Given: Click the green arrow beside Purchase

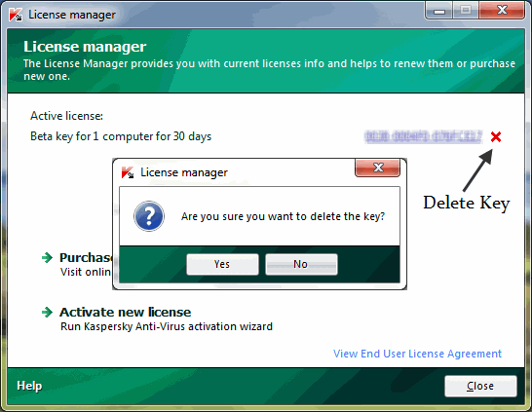Looking at the screenshot, I should tap(47, 258).
